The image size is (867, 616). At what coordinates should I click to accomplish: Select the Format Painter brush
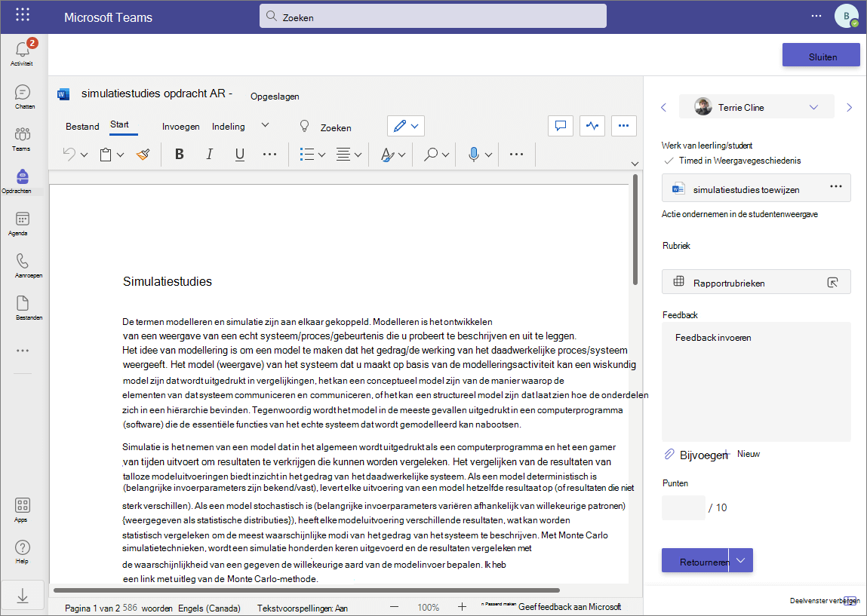pos(143,155)
